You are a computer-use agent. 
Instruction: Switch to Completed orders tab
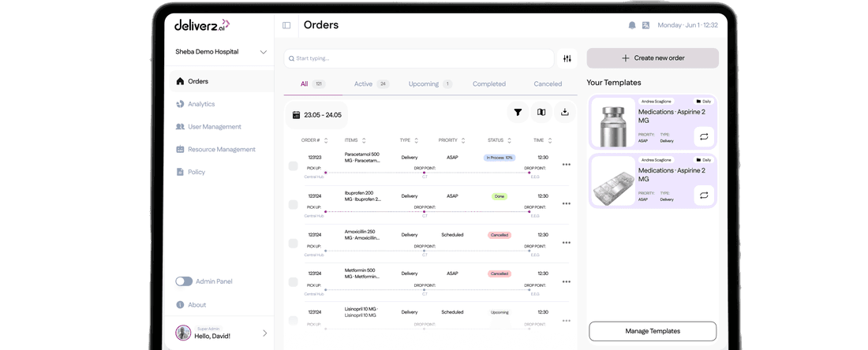(x=489, y=84)
